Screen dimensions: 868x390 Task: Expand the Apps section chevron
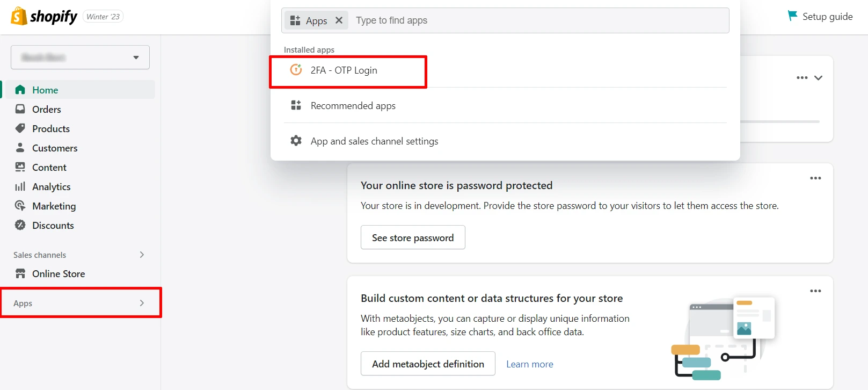pos(142,303)
